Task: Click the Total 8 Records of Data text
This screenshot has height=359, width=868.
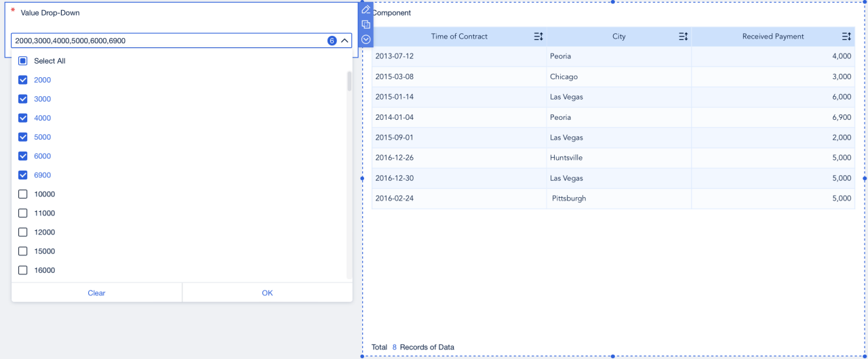Action: click(413, 347)
